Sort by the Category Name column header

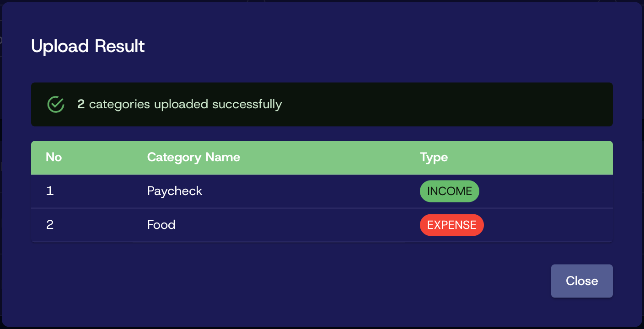pos(193,158)
